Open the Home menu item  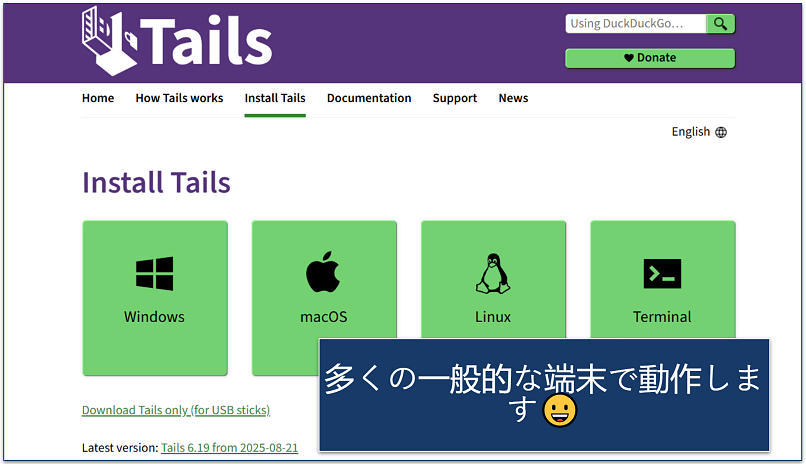[98, 98]
